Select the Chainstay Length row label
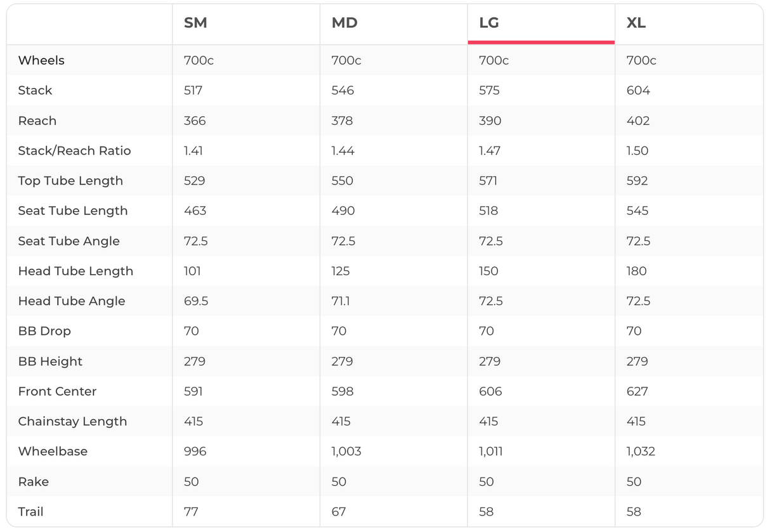Viewport: 770px width, 532px height. tap(72, 422)
